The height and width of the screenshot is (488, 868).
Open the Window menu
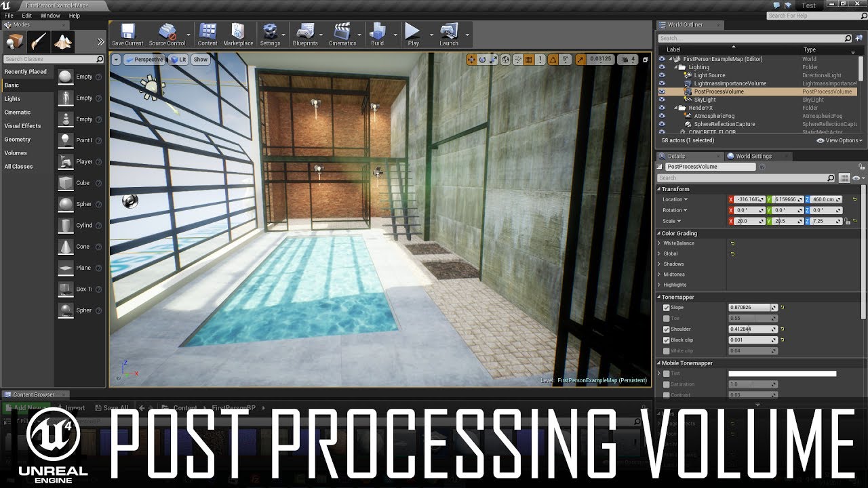click(x=50, y=16)
